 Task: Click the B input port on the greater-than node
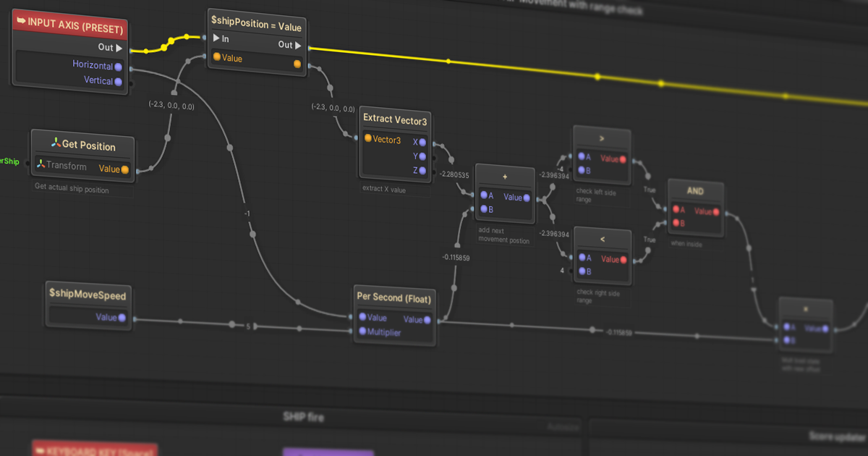(582, 171)
